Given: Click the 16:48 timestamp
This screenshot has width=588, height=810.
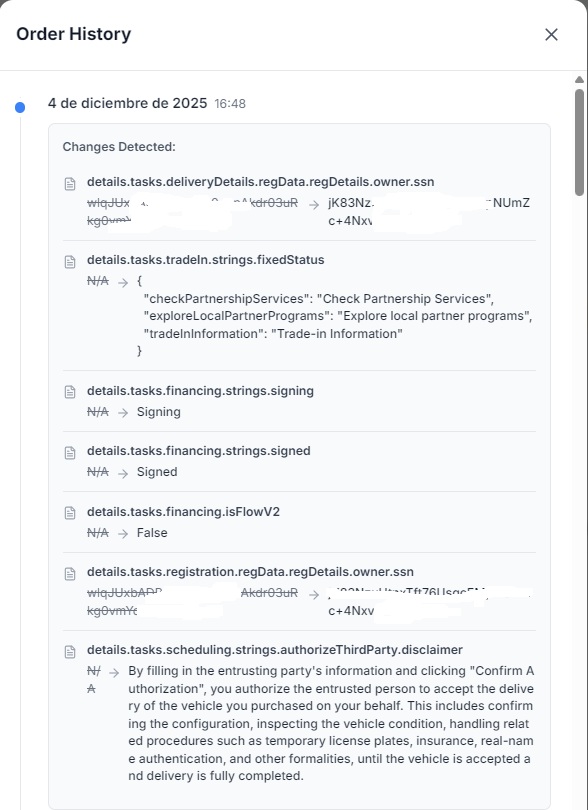Looking at the screenshot, I should [x=230, y=104].
